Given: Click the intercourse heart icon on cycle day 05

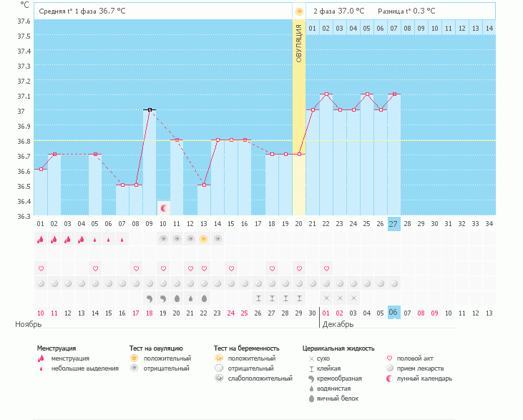Looking at the screenshot, I should coord(95,268).
